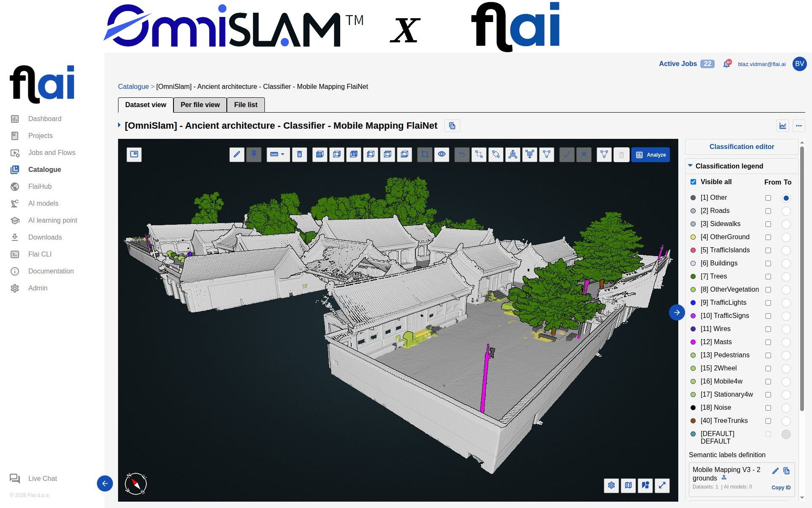Click the Classification editor button
This screenshot has width=812, height=508.
tap(741, 147)
